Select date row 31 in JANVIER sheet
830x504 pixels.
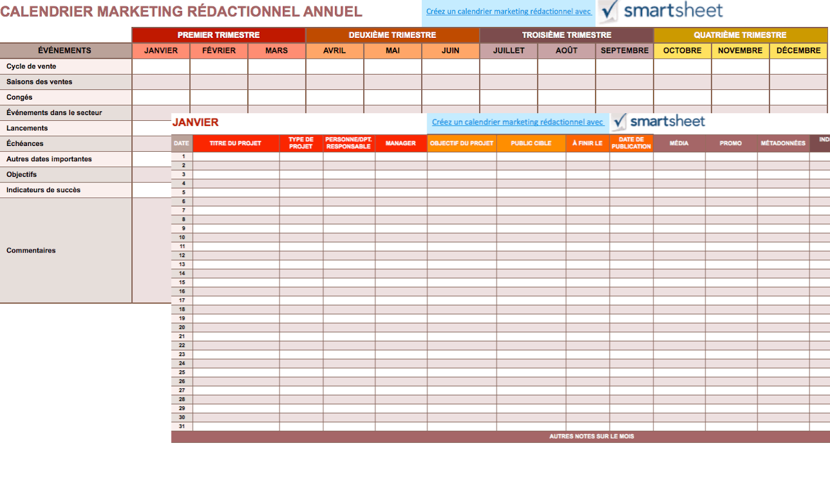(x=183, y=426)
